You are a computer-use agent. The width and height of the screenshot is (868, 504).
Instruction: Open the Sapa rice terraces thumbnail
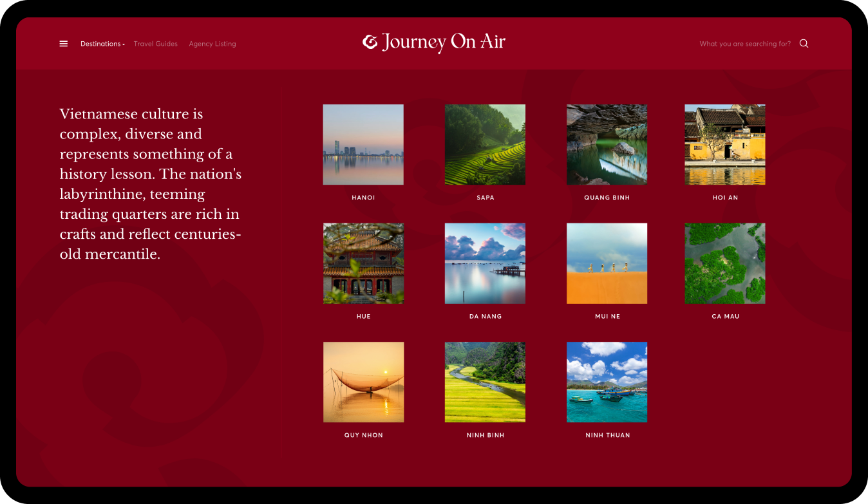click(485, 145)
